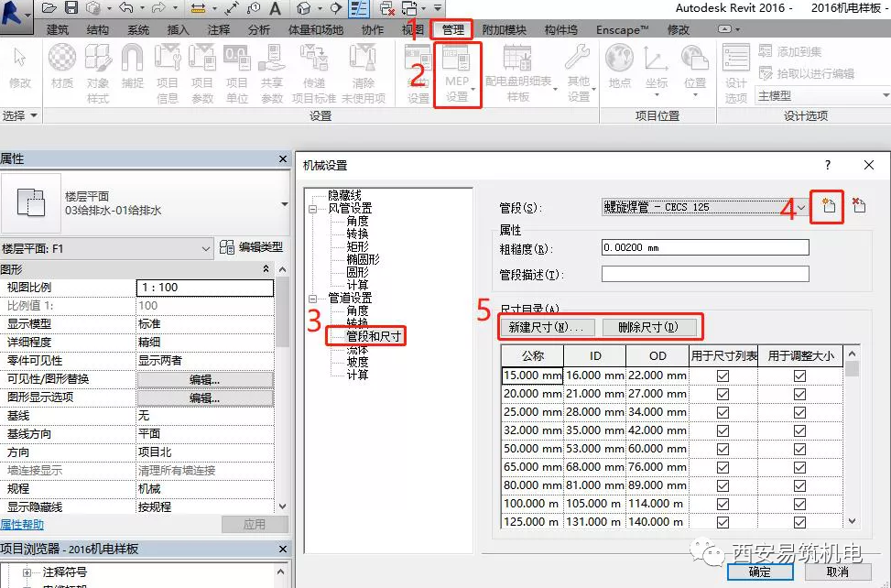Collapse the 图形 properties group
Viewport: 891px width, 588px height.
pos(266,268)
